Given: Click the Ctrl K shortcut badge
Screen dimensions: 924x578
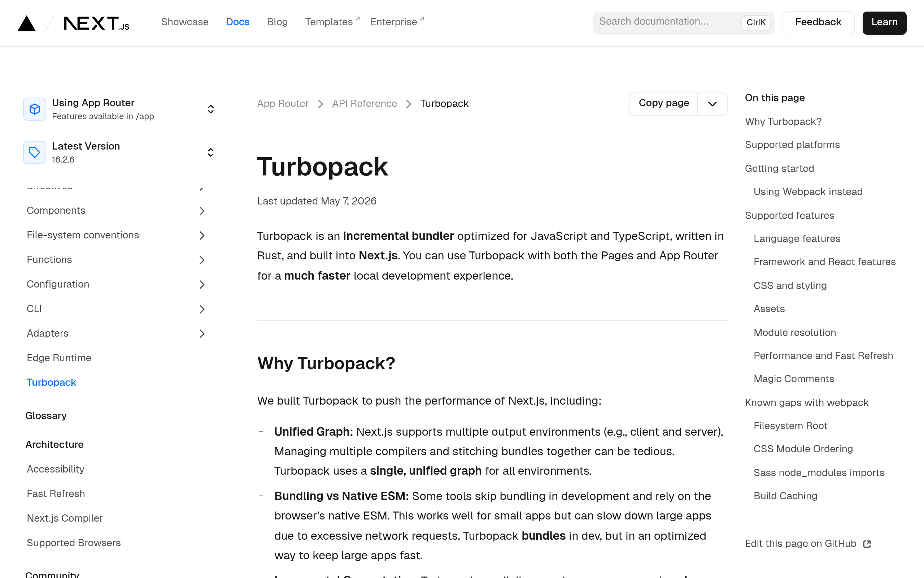Looking at the screenshot, I should click(x=755, y=22).
